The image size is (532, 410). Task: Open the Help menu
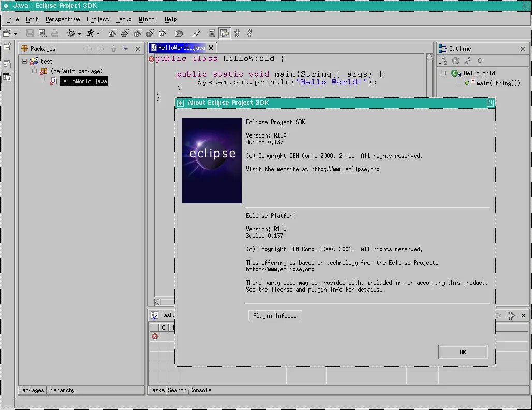[171, 19]
